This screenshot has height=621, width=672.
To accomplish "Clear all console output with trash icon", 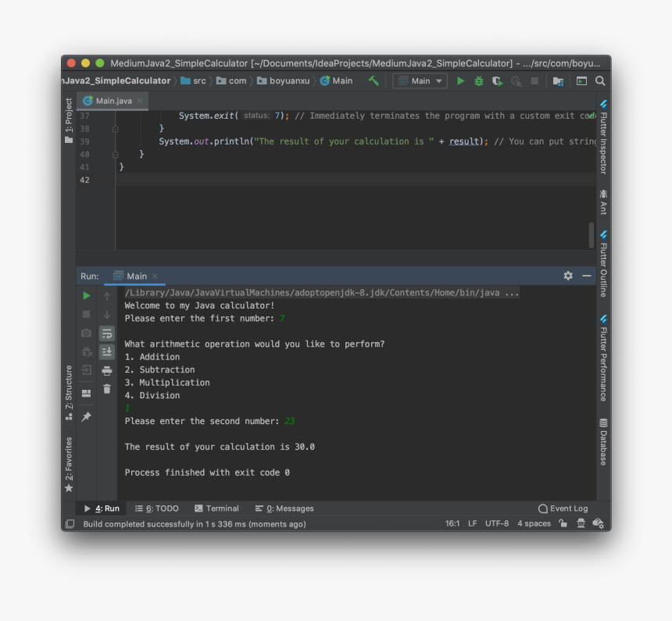I will (x=107, y=389).
